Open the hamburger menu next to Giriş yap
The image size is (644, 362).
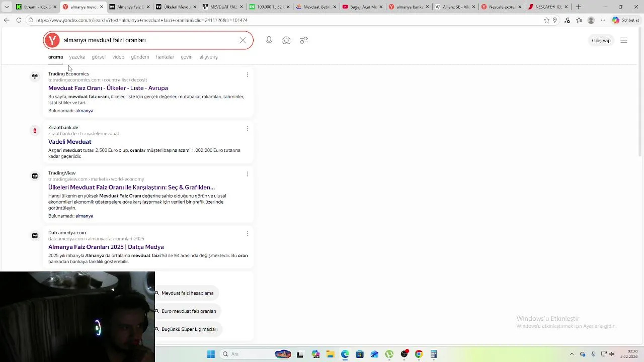(624, 40)
